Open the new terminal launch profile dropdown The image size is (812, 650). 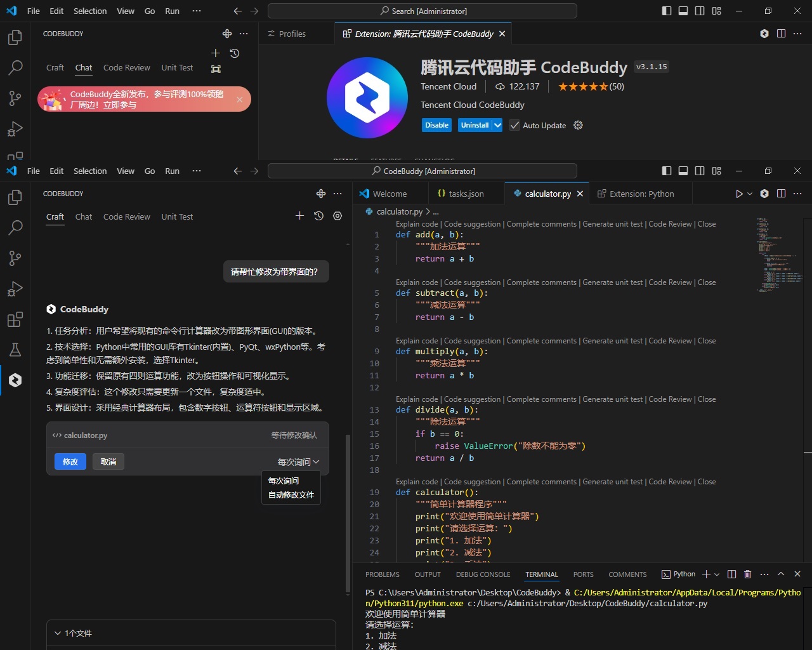(717, 574)
